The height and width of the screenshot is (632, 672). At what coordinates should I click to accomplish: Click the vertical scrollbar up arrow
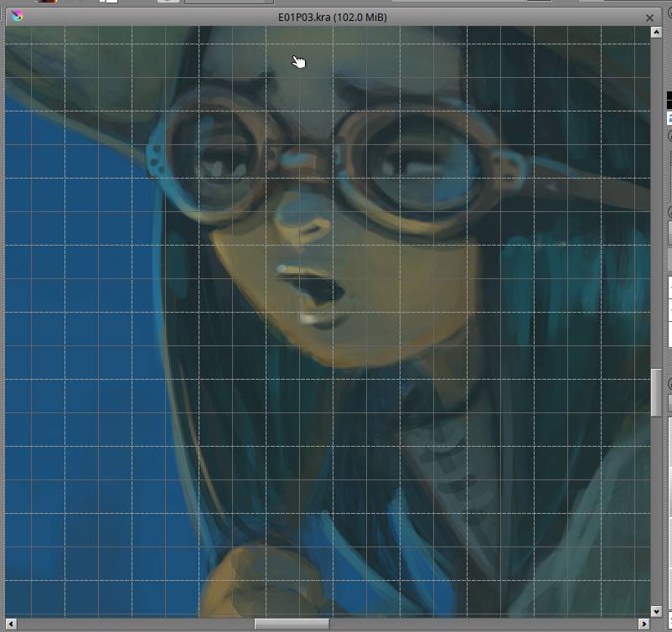[x=656, y=33]
